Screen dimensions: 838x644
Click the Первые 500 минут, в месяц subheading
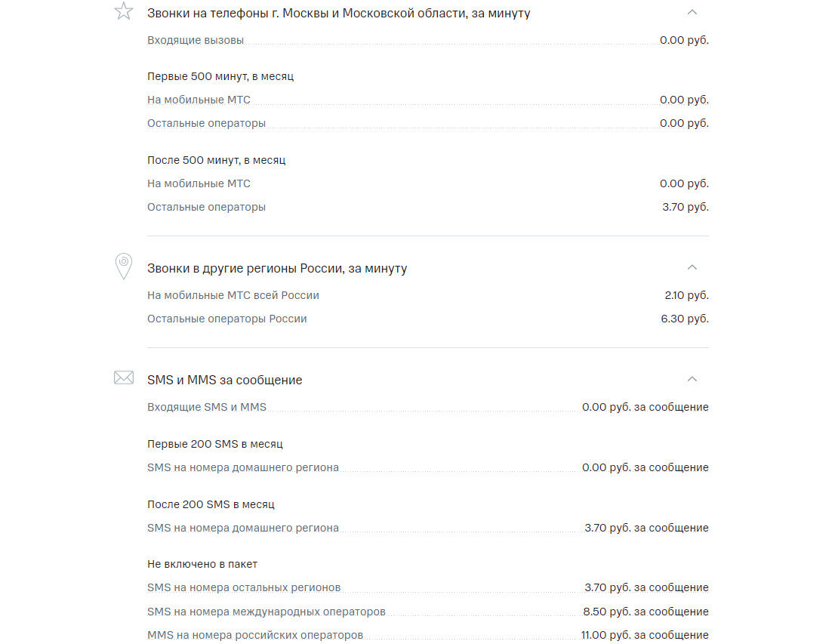(220, 76)
